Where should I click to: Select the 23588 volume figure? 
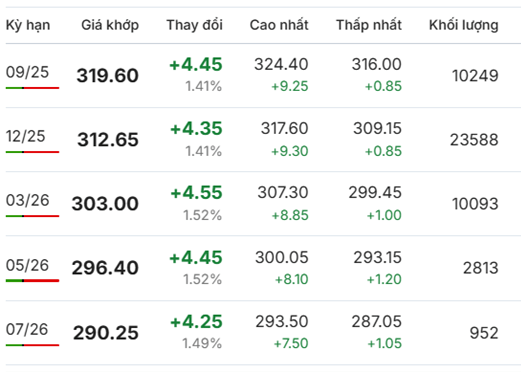tap(474, 140)
